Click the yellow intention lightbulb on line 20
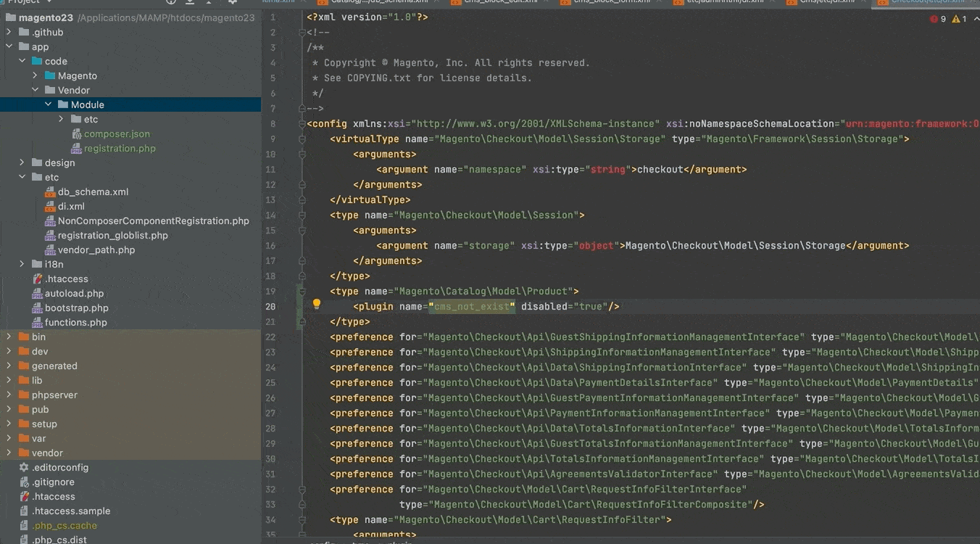The height and width of the screenshot is (544, 980). [317, 305]
